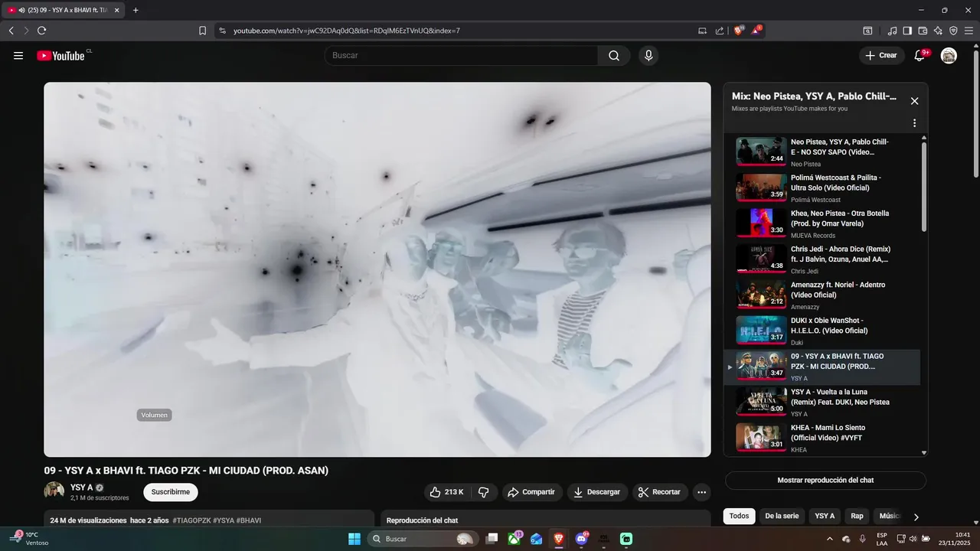Viewport: 980px width, 551px height.
Task: Click the Descargar download button
Action: click(x=597, y=492)
